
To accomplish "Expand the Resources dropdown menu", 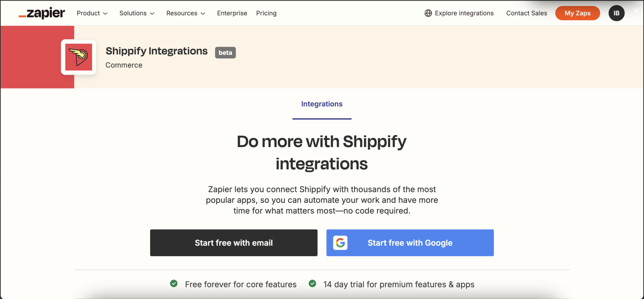I will click(x=186, y=13).
